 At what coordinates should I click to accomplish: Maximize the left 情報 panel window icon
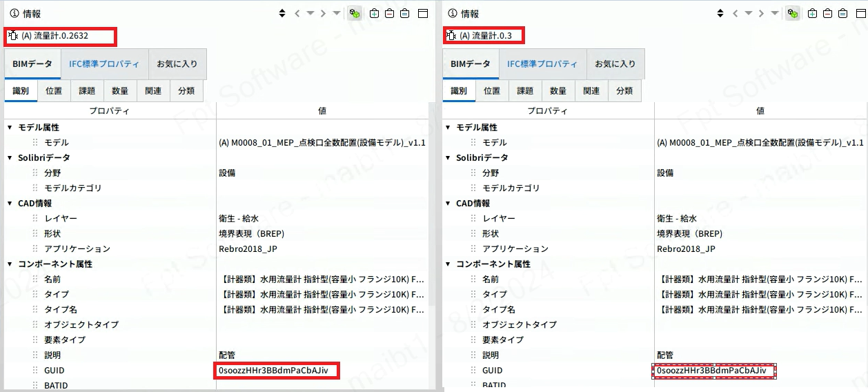424,13
